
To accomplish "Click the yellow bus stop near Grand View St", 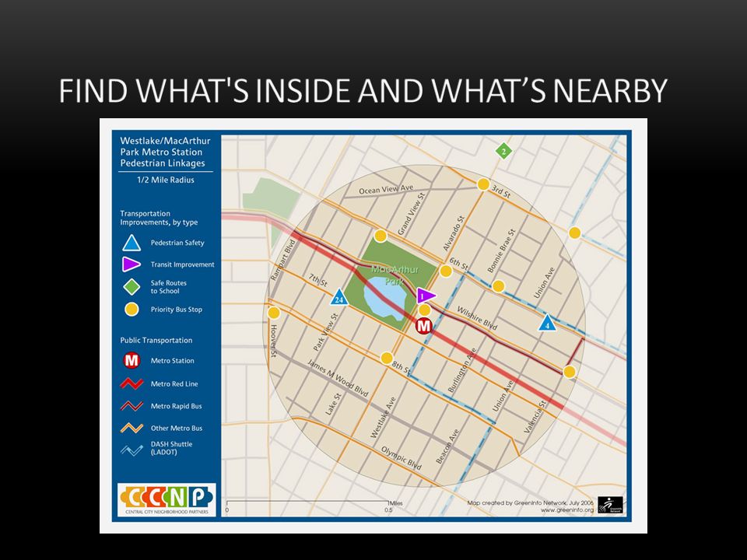I will (x=381, y=236).
